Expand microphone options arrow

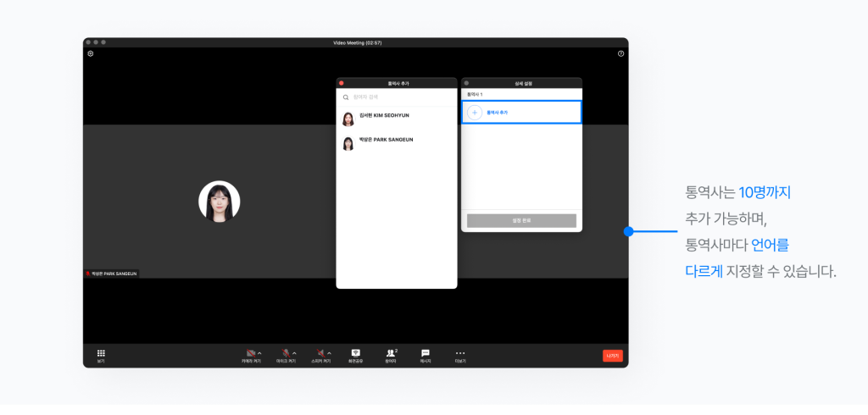point(294,352)
